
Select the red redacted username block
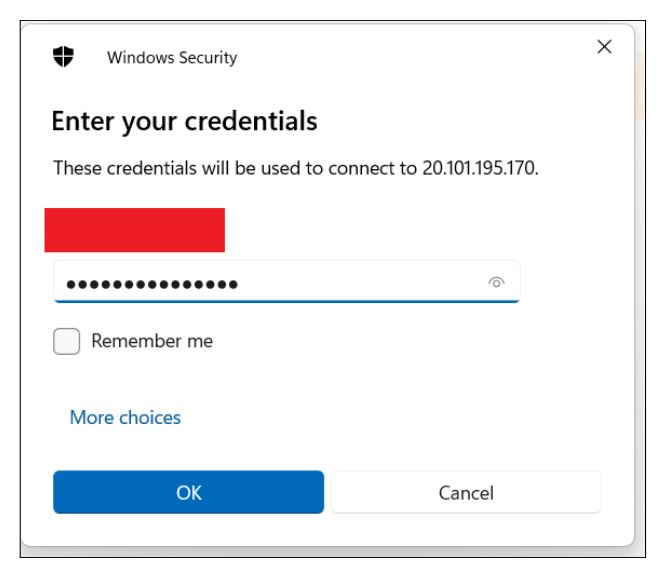(135, 230)
